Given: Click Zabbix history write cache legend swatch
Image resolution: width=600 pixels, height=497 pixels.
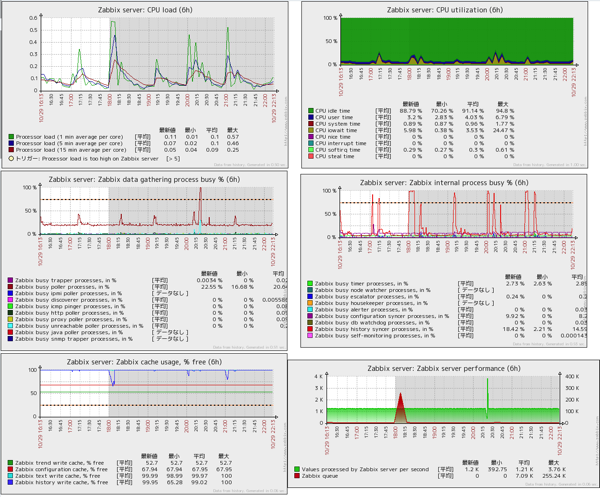Looking at the screenshot, I should pyautogui.click(x=10, y=482).
